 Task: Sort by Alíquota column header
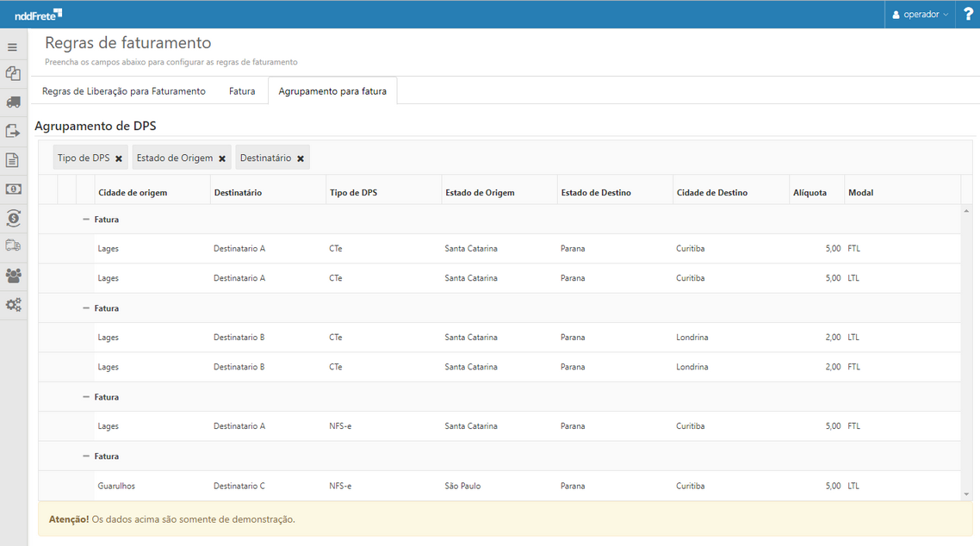click(809, 193)
